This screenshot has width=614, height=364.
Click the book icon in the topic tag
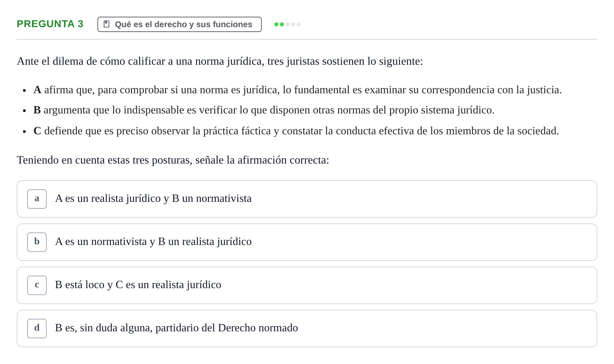point(107,24)
